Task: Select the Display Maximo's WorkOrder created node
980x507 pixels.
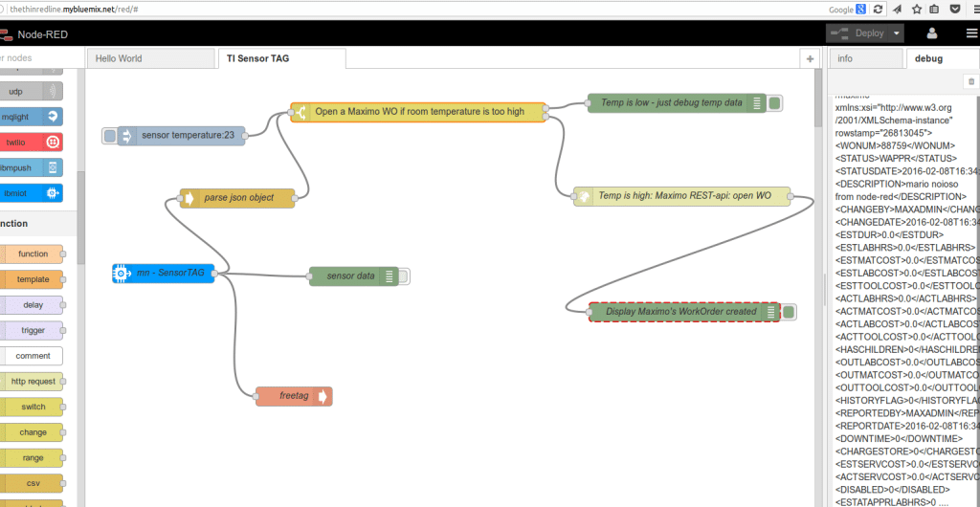Action: point(683,312)
